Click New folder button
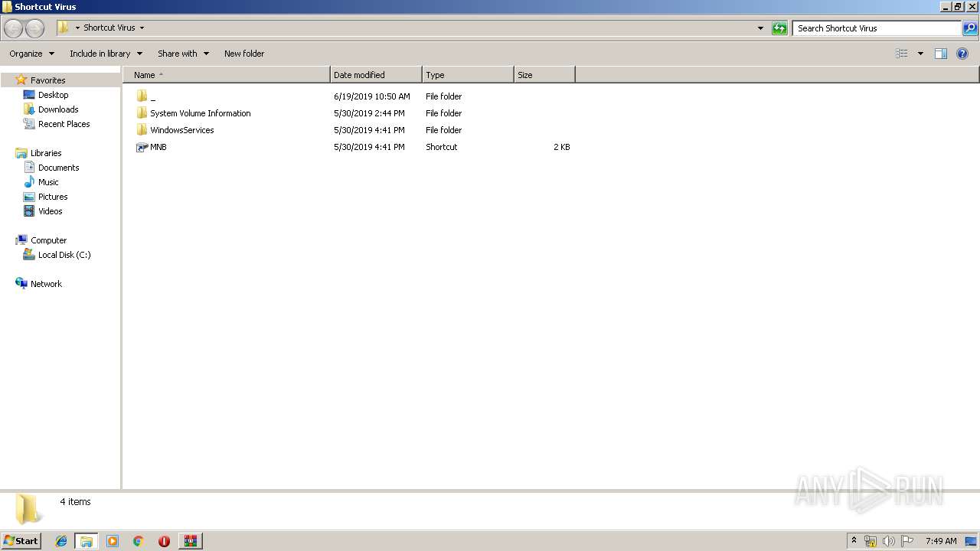 point(244,54)
